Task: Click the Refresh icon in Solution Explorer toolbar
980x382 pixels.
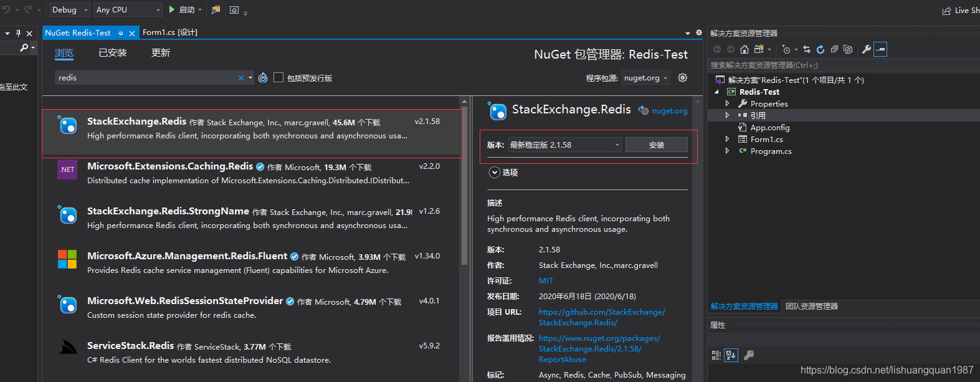Action: pos(821,49)
